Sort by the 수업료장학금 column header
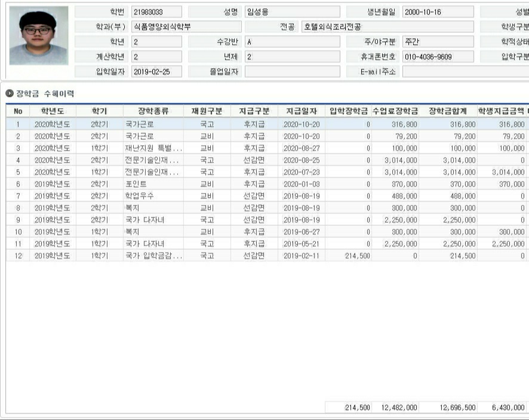 coord(395,111)
